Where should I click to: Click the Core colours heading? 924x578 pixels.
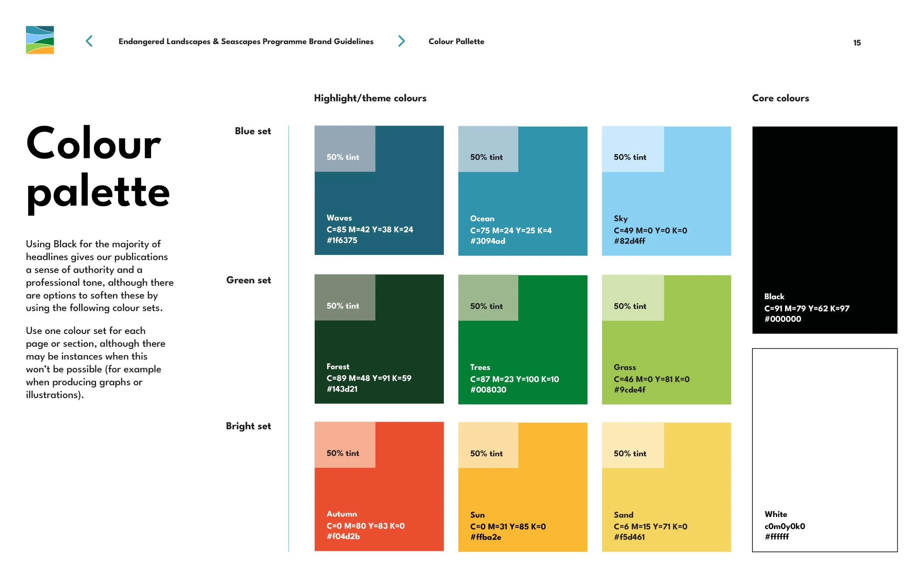click(780, 98)
